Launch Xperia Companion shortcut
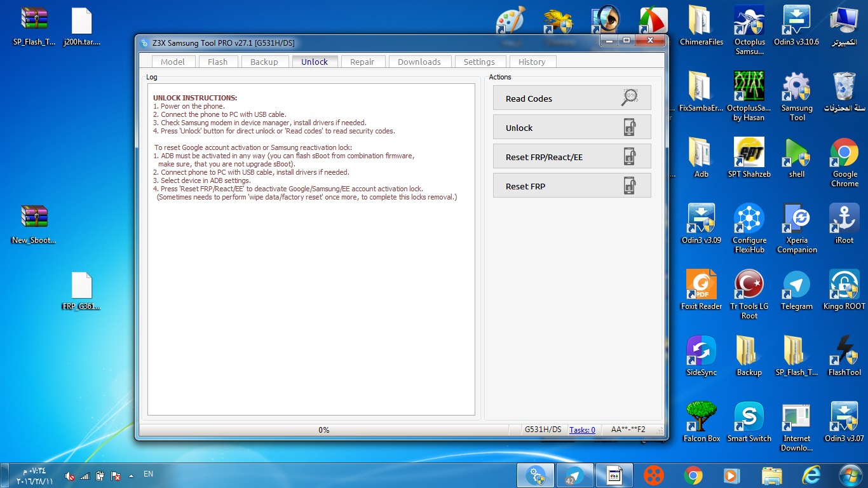Image resolution: width=868 pixels, height=488 pixels. pos(797,229)
